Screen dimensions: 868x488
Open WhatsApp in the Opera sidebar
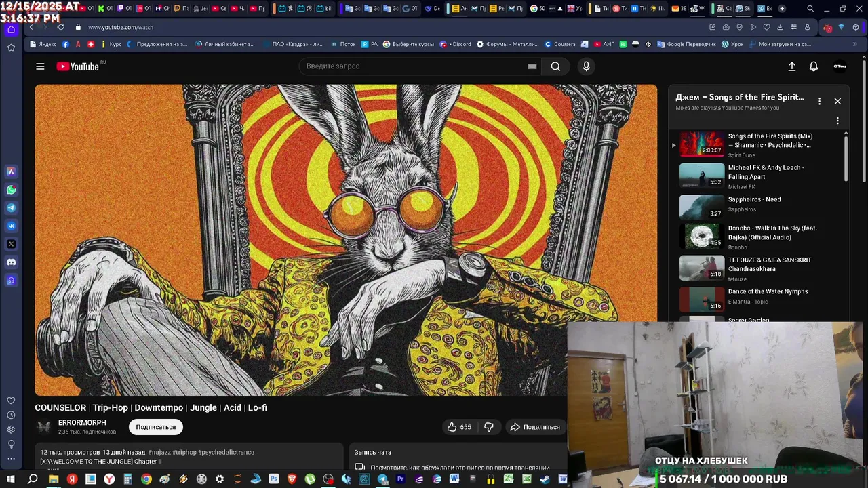tap(11, 190)
